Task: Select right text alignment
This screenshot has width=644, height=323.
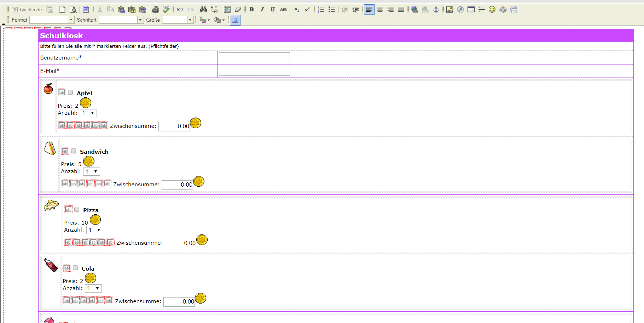Action: pyautogui.click(x=390, y=10)
